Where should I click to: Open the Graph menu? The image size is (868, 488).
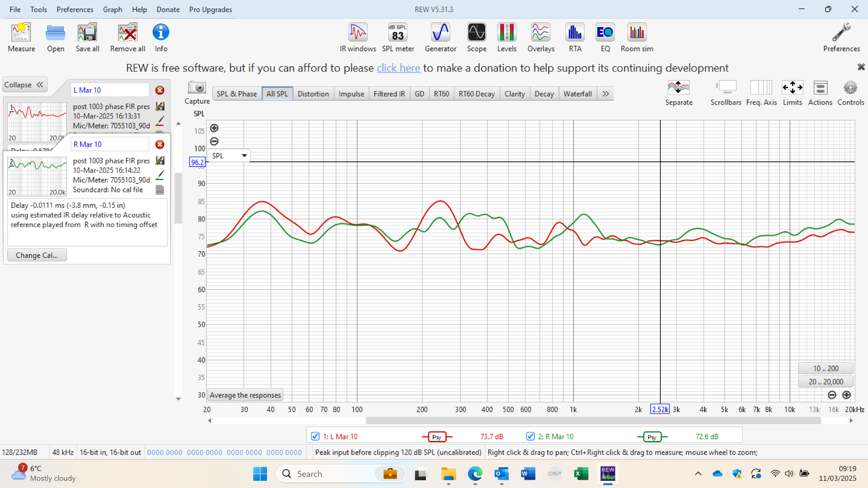pyautogui.click(x=112, y=9)
